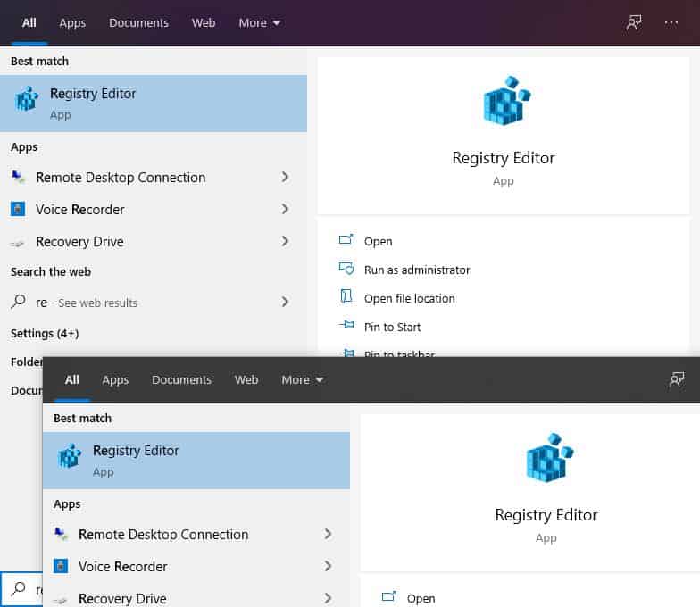The height and width of the screenshot is (607, 700).
Task: Click Remote Desktop Connection icon in lower list
Action: coord(61,534)
